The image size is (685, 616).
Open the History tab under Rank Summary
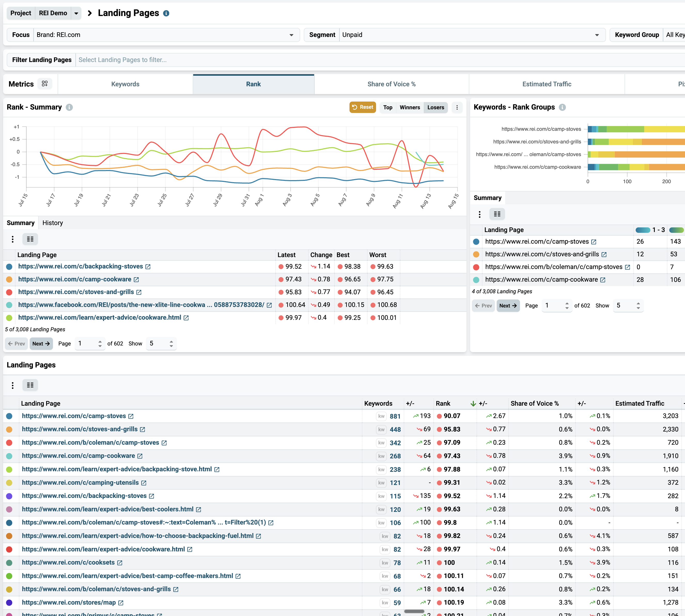52,223
